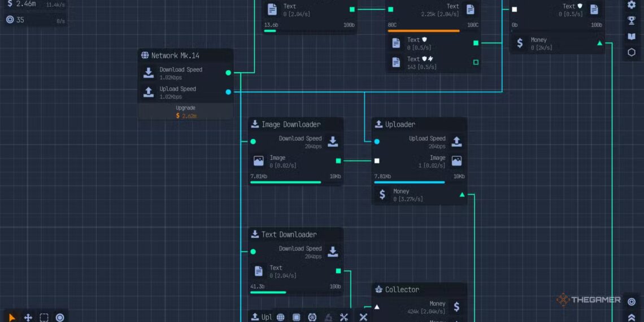Screen dimensions: 644x322
Task: Click the hexagon icon in right sidebar
Action: pos(632,53)
